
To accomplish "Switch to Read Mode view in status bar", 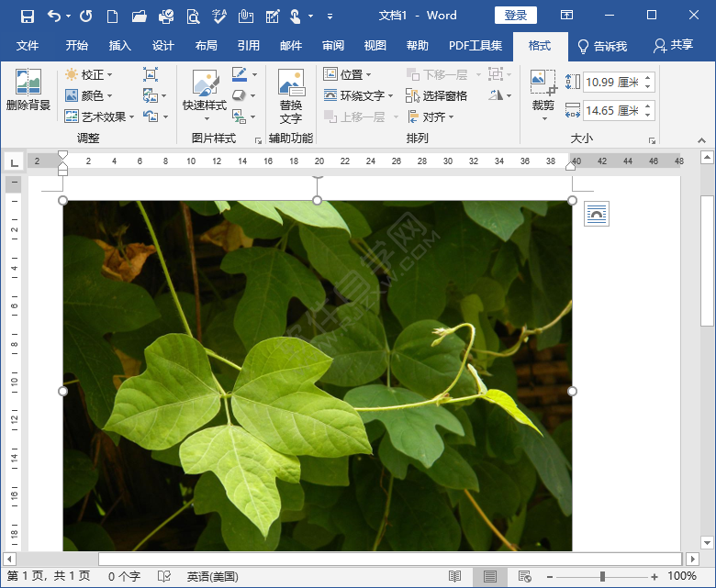I will (454, 577).
